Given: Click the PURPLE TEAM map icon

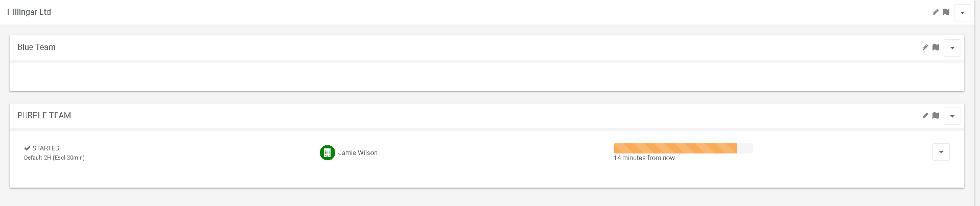Looking at the screenshot, I should pyautogui.click(x=936, y=115).
